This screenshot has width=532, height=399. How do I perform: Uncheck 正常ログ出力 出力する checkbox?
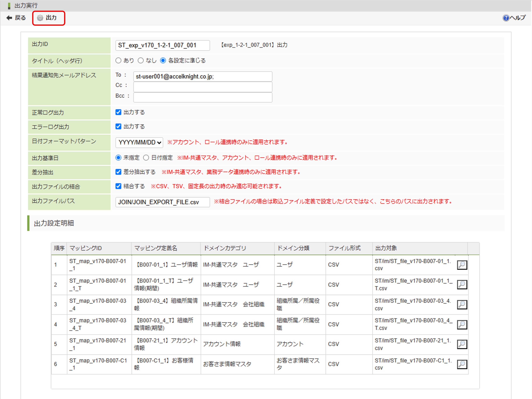118,112
